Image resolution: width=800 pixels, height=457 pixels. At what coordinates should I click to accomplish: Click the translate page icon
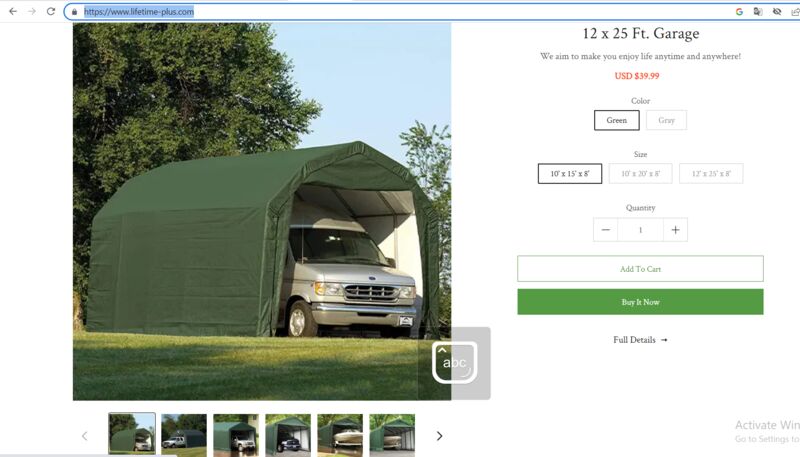758,11
